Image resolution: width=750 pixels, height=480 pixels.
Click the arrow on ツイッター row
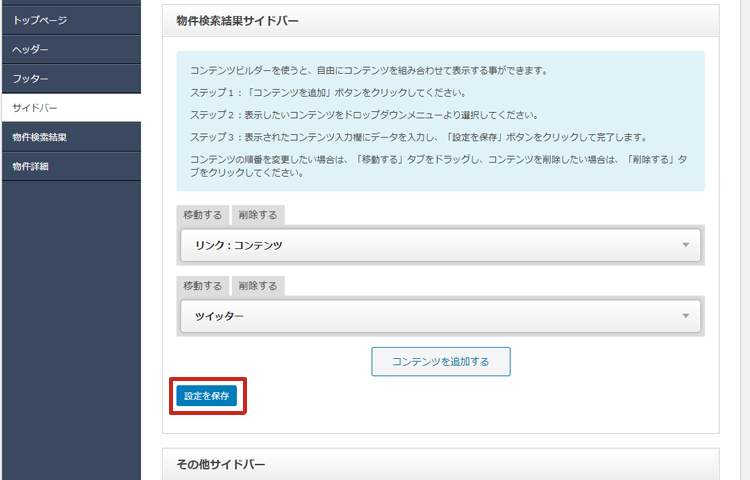(x=686, y=316)
